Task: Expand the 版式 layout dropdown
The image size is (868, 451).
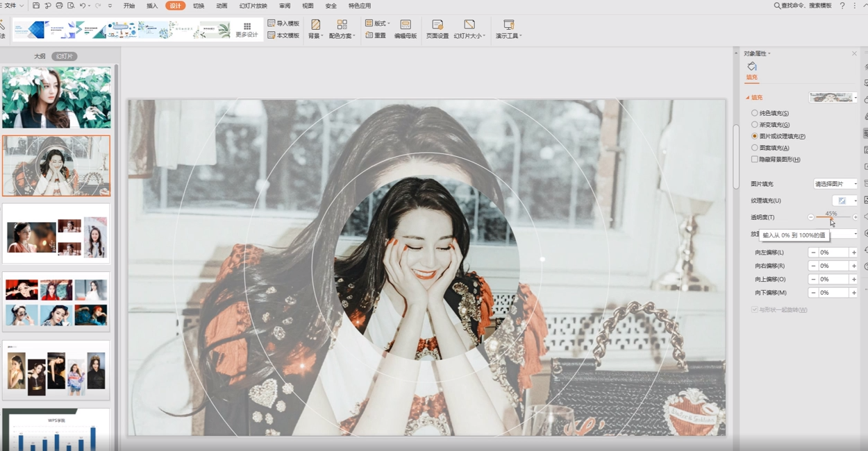Action: [378, 23]
